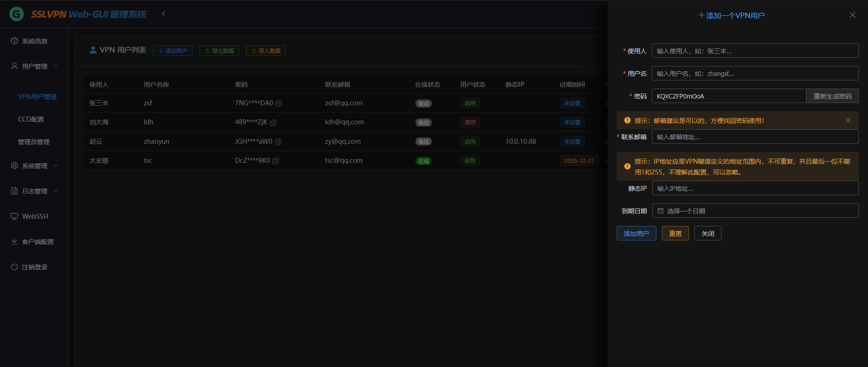Viewport: 868px width, 367px height.
Task: Click the 启用 status tag for 太史慈
Action: coord(470,160)
